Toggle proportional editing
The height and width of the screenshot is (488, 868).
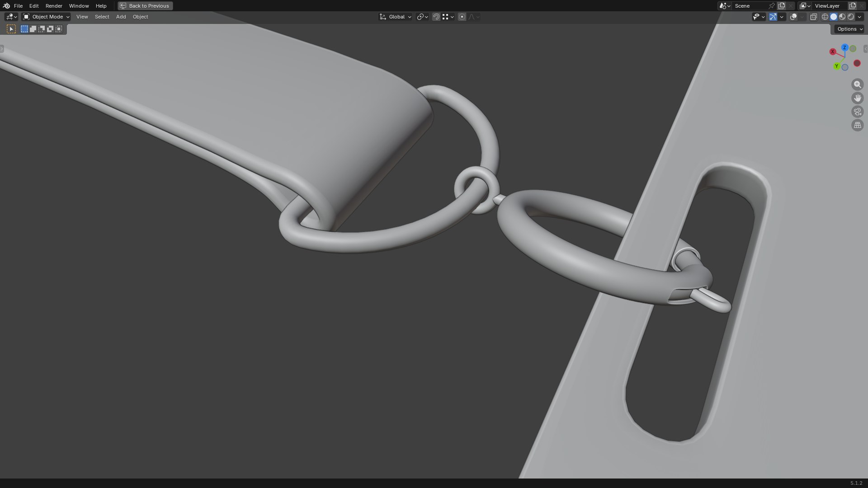[462, 17]
